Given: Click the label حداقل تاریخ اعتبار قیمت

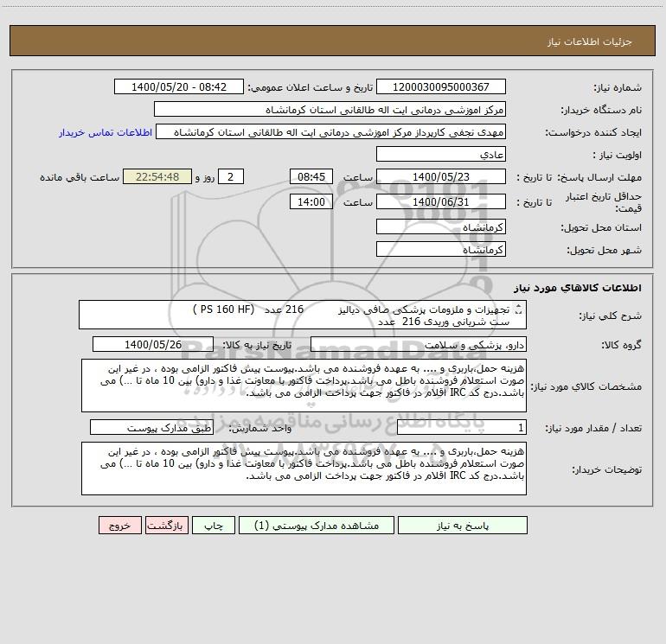Looking at the screenshot, I should click(x=604, y=202).
